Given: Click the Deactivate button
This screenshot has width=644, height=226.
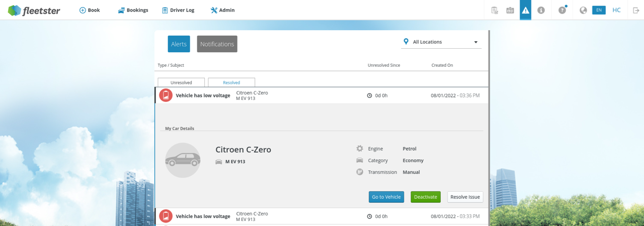Looking at the screenshot, I should [426, 197].
